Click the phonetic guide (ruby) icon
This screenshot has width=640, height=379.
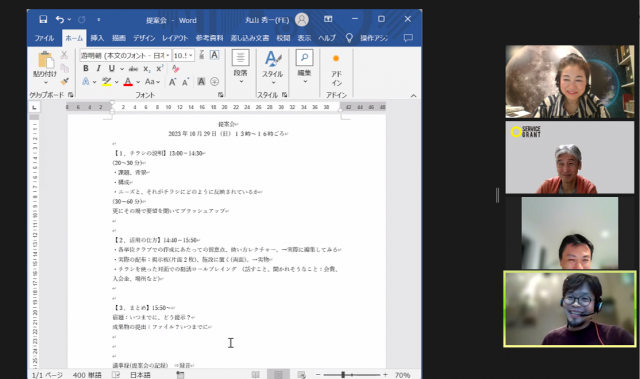[x=202, y=55]
